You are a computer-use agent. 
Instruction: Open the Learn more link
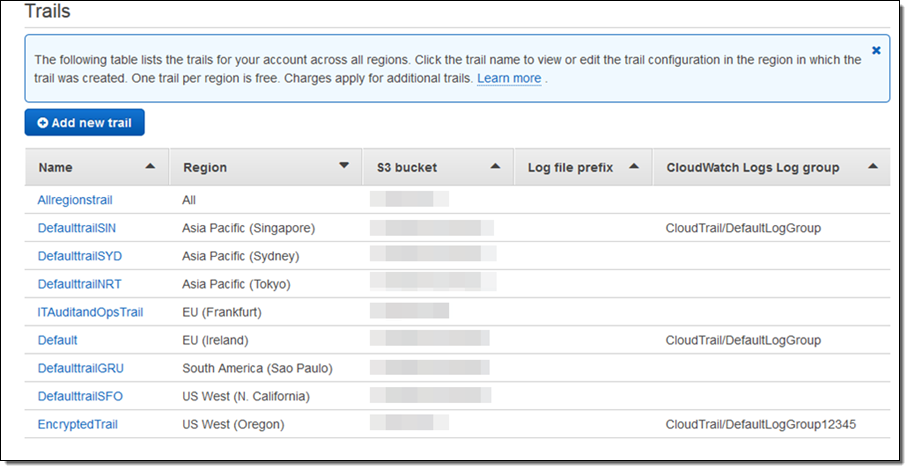(508, 78)
